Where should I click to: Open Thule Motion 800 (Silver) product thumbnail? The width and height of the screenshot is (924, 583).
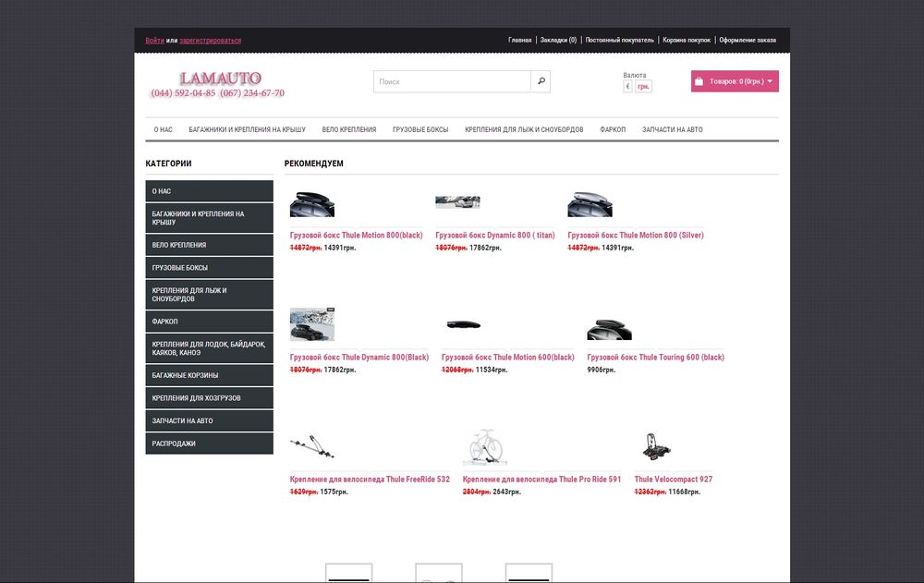pos(590,204)
